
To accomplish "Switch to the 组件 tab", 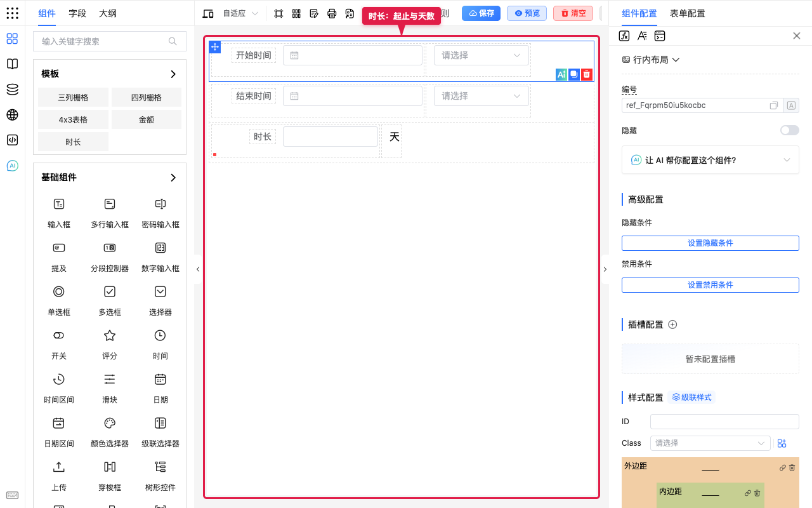I will pos(47,13).
